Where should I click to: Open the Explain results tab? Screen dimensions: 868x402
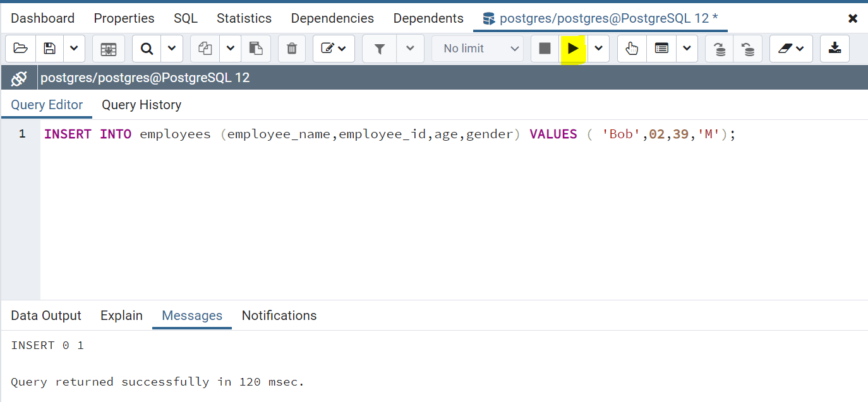tap(121, 316)
